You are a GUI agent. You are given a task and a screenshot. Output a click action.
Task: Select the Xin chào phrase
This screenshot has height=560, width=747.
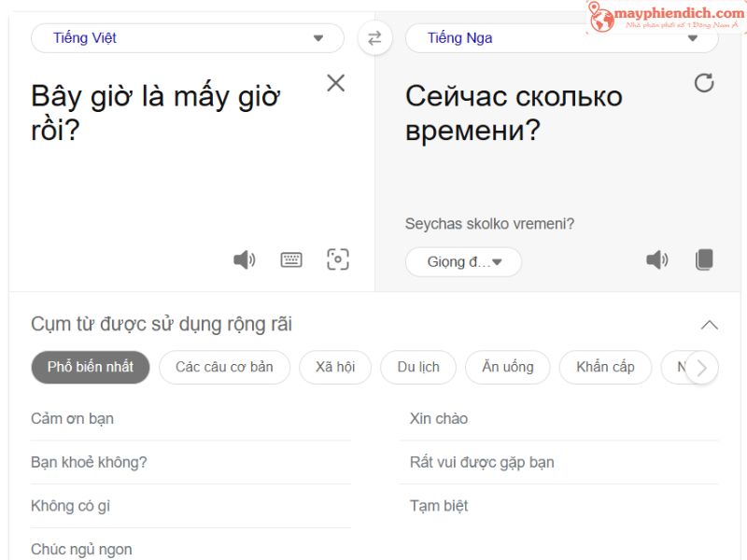coord(438,418)
